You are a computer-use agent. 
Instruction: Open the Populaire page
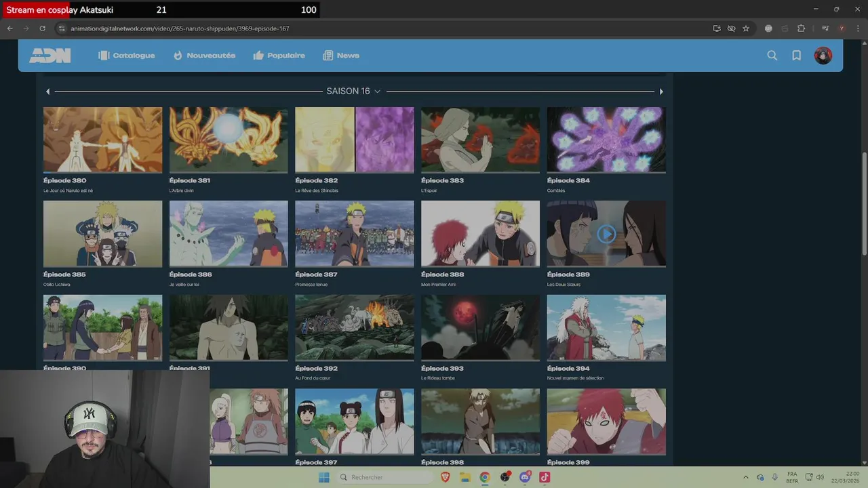(279, 56)
